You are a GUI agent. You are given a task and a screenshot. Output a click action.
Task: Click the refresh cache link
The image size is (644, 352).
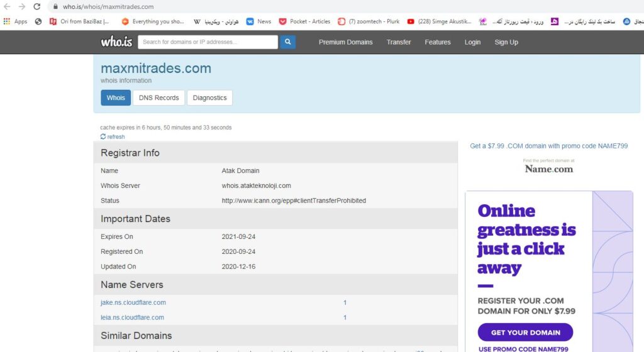tap(113, 136)
